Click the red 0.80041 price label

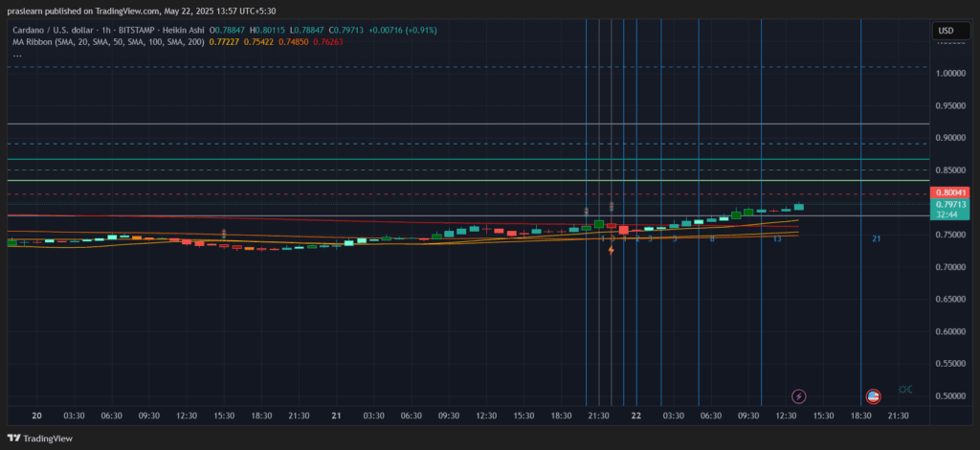(x=949, y=192)
